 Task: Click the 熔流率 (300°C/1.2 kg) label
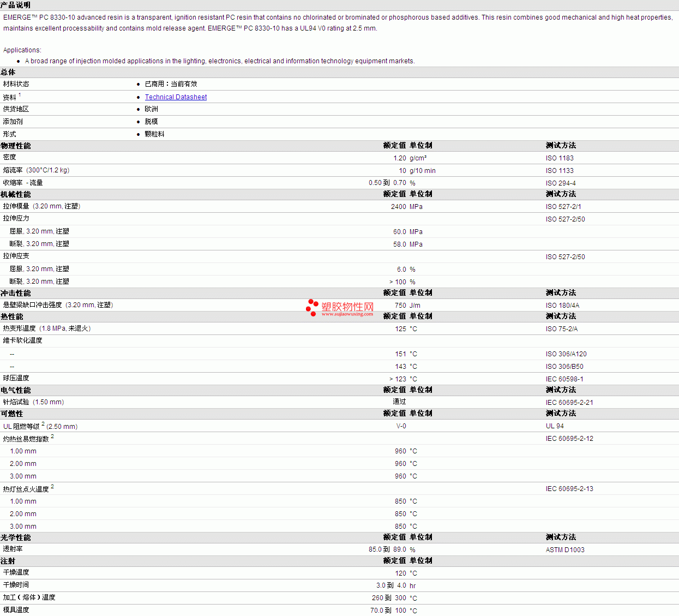coord(37,170)
